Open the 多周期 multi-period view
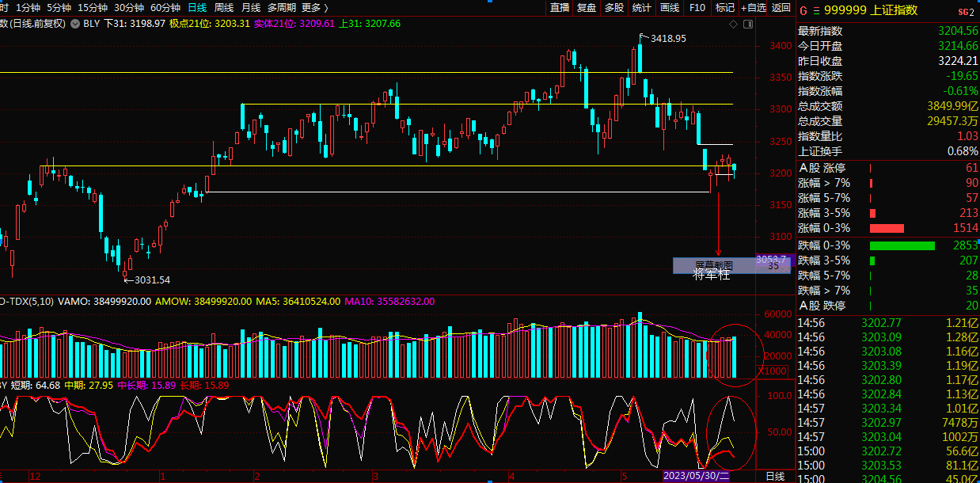 (x=282, y=8)
